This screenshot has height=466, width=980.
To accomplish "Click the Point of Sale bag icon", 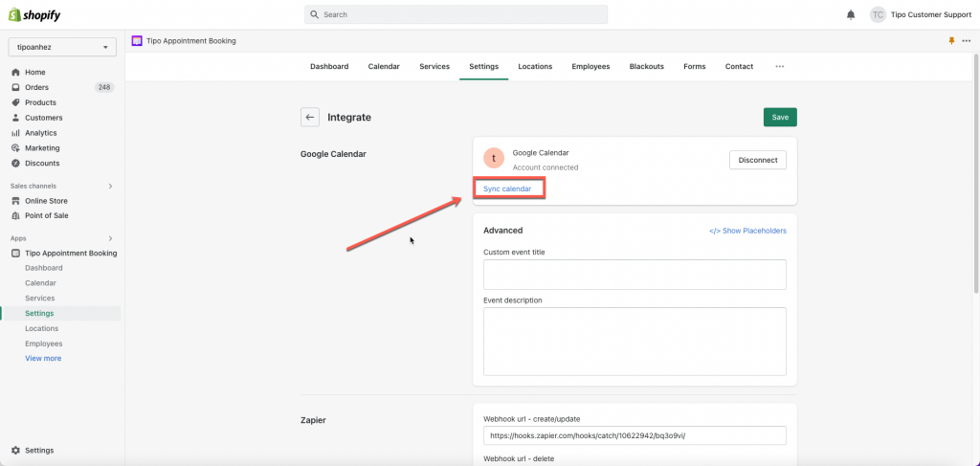I will click(x=16, y=215).
